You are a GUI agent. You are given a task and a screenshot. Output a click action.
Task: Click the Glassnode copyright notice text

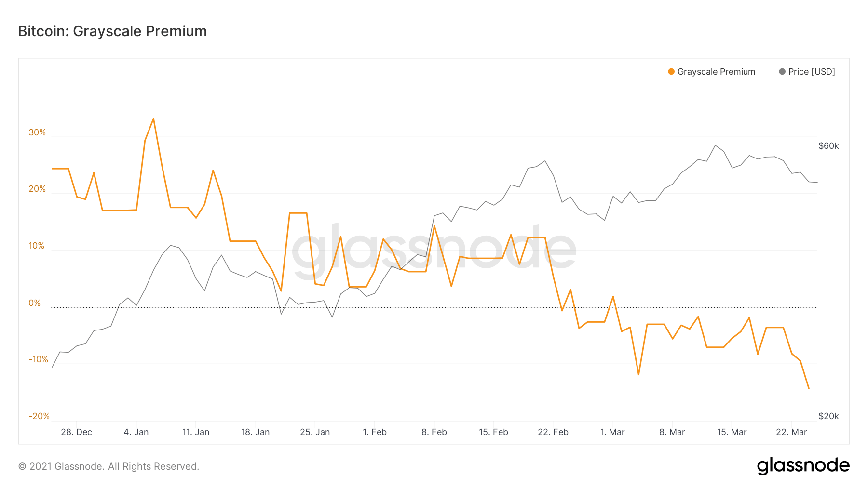pos(108,466)
